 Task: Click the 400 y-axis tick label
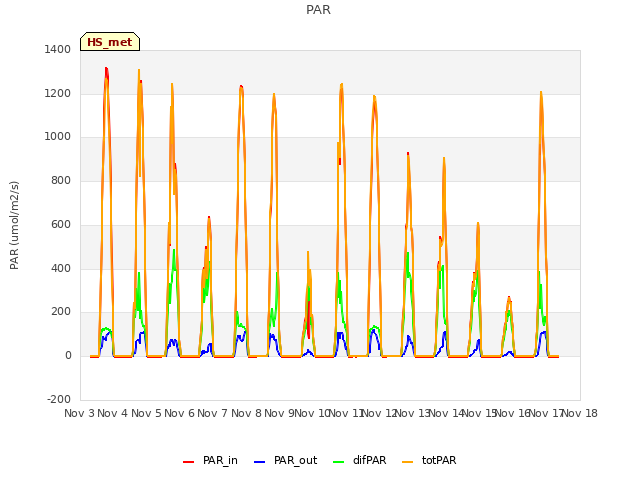coord(61,269)
